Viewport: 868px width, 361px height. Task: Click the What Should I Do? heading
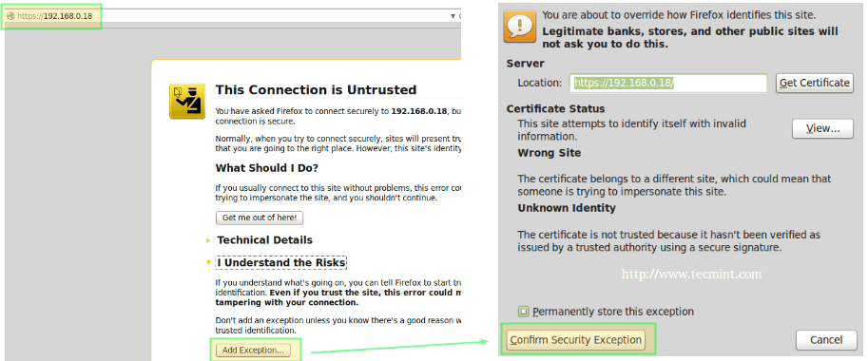(267, 167)
